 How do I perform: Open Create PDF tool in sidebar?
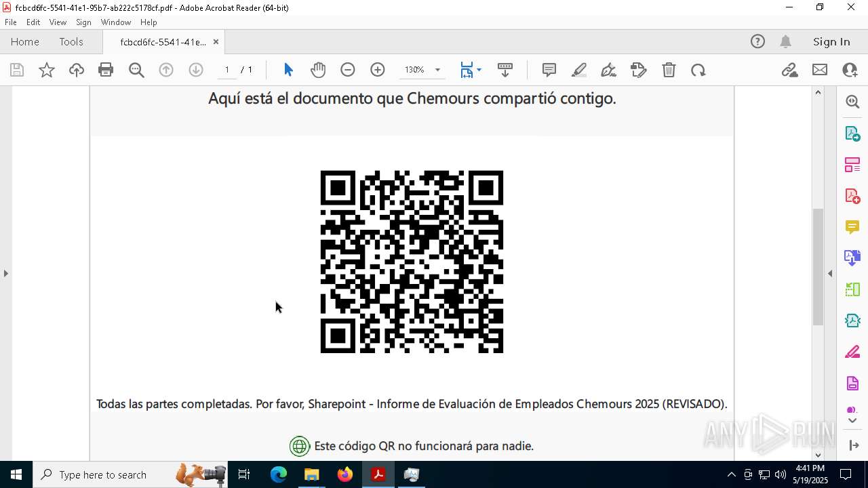pos(852,196)
